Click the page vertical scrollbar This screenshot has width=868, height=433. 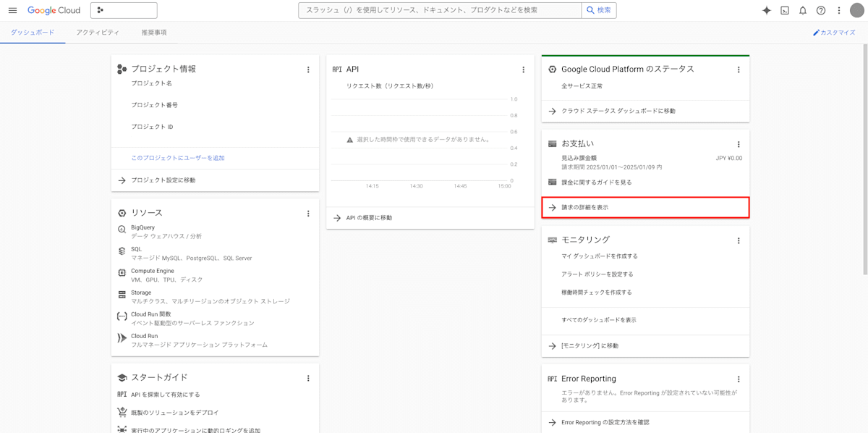point(865,159)
